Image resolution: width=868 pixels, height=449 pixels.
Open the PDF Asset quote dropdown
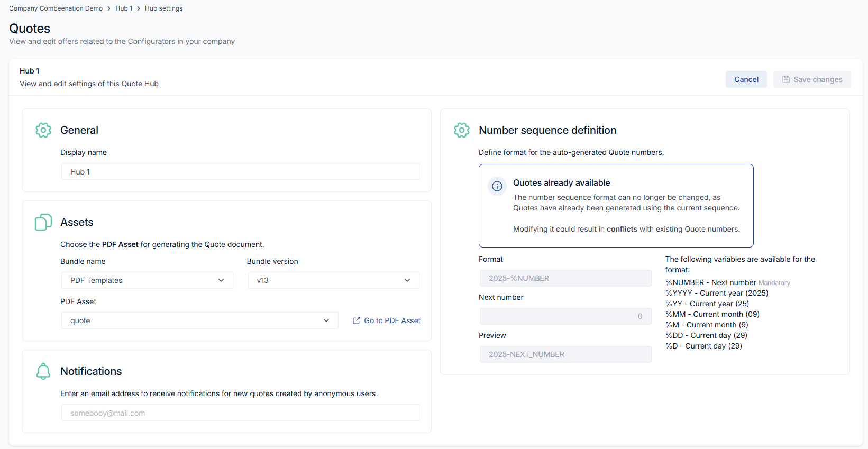(x=199, y=320)
